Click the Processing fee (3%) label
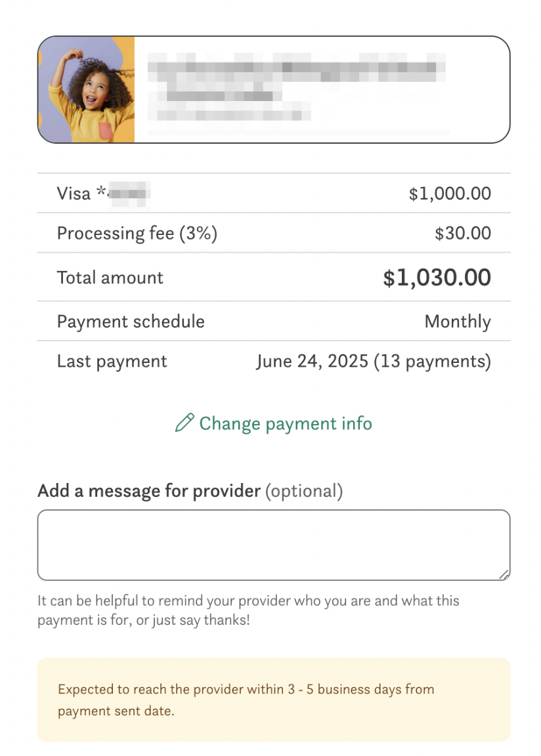541x756 pixels. click(x=137, y=233)
